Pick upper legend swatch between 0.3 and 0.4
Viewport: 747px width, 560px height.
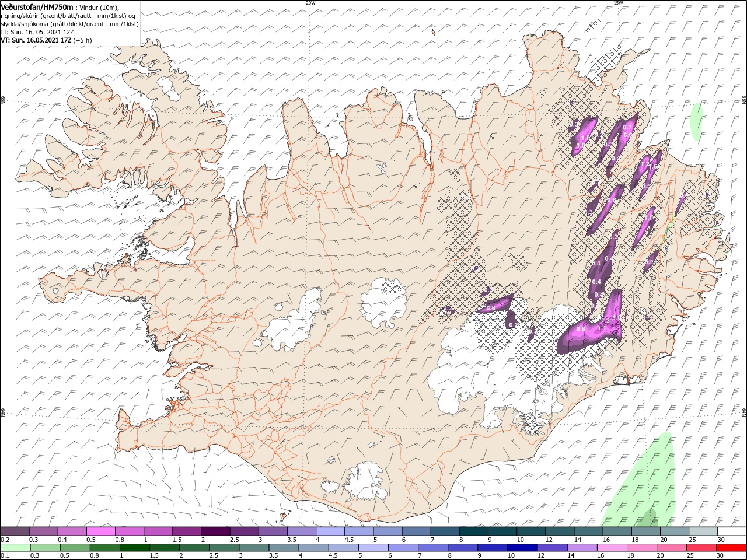(x=43, y=531)
